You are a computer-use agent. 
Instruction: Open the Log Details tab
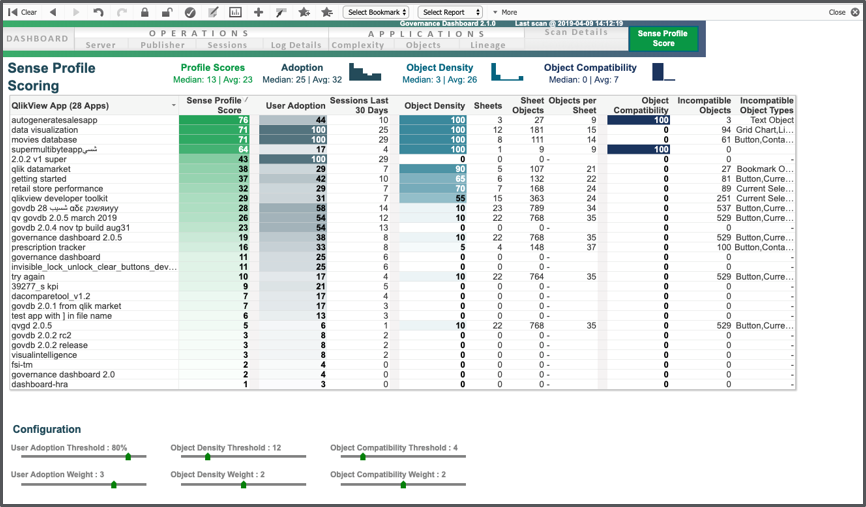coord(295,45)
